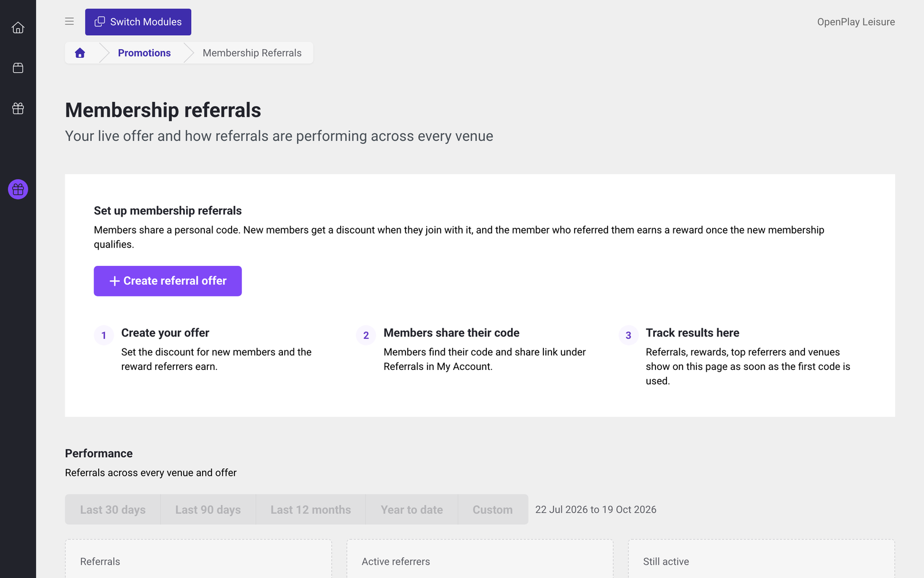This screenshot has height=578, width=924.
Task: Open the box icon in the sidebar
Action: pyautogui.click(x=18, y=68)
